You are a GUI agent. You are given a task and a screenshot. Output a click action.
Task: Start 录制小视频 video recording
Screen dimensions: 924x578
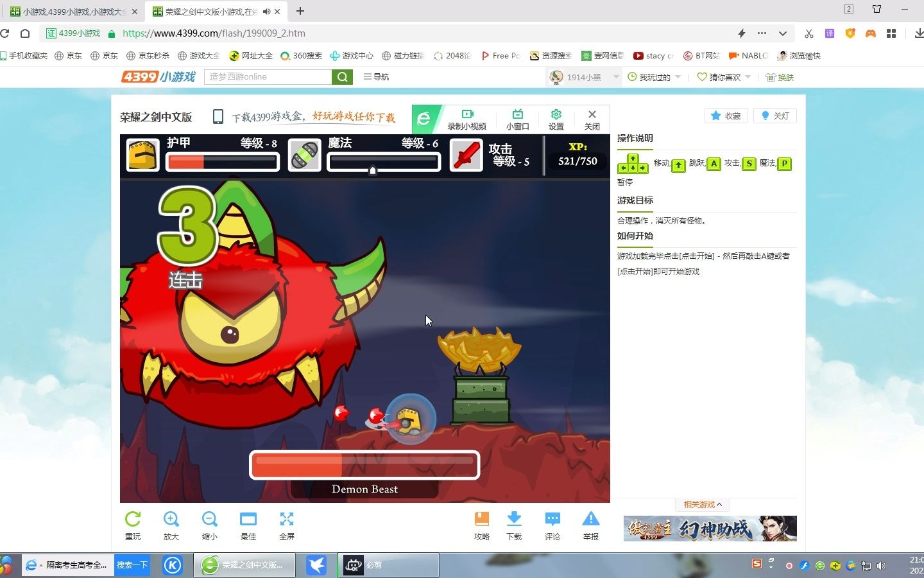tap(467, 119)
